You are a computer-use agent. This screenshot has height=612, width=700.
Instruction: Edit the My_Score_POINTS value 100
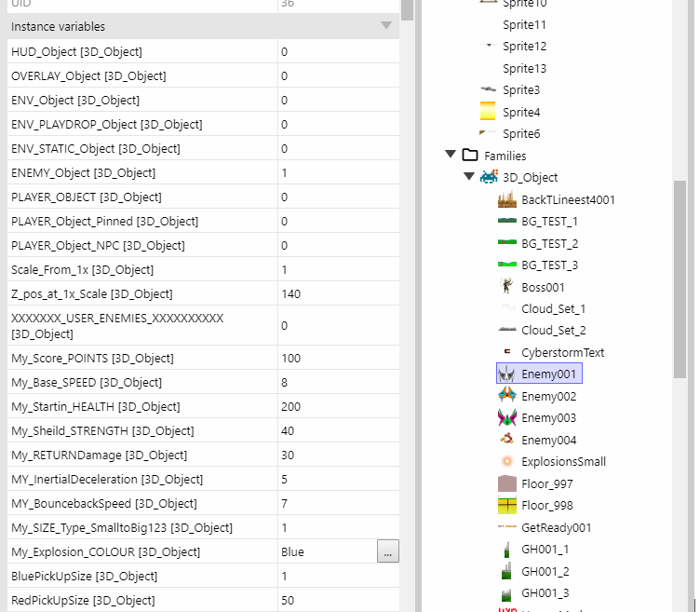(338, 359)
